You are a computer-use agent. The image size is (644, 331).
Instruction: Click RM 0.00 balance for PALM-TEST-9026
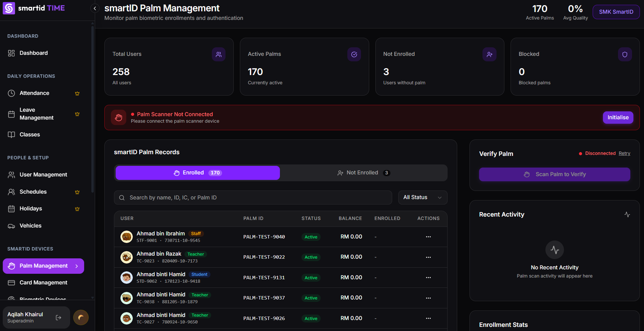(351, 318)
